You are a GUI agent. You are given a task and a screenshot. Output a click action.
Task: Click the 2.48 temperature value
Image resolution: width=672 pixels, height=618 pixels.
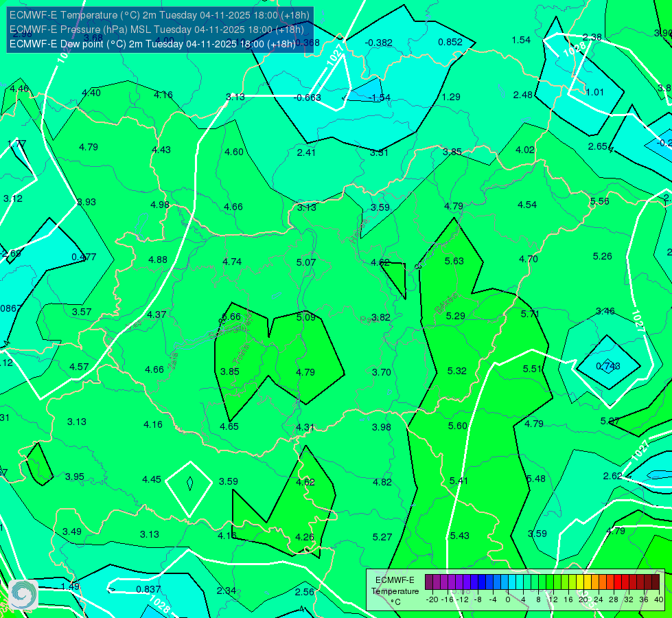[x=523, y=95]
